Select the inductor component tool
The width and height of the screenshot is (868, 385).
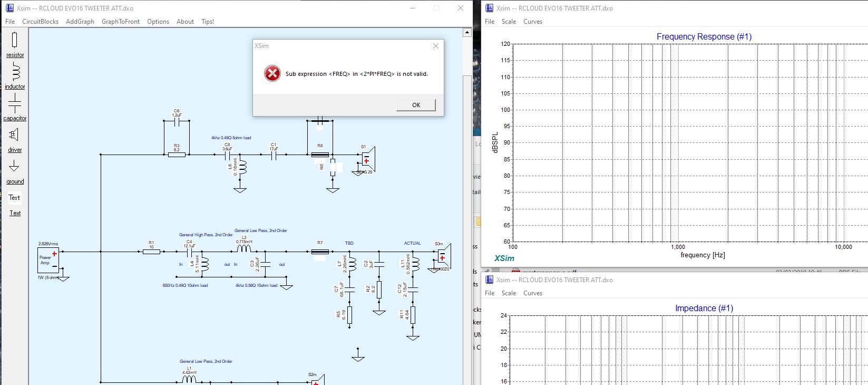click(x=15, y=76)
